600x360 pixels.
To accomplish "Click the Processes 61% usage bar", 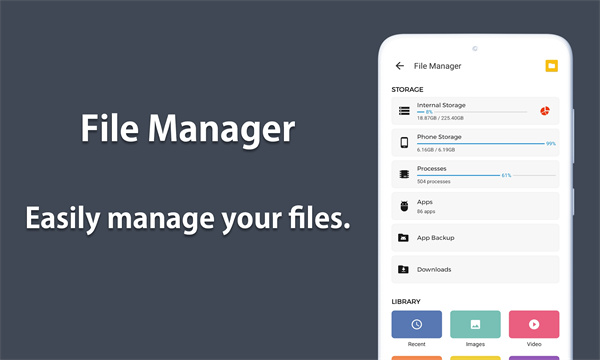I will [x=486, y=175].
